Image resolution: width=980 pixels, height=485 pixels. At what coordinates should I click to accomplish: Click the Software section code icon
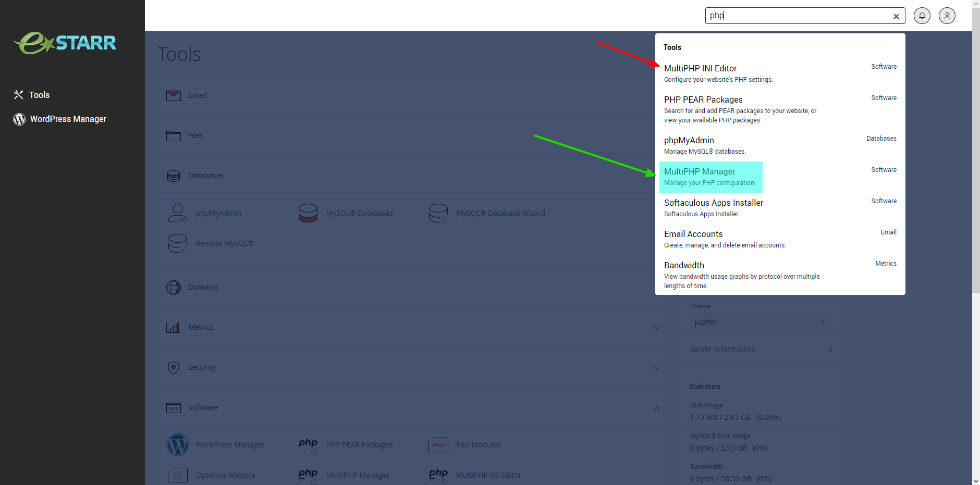click(x=174, y=408)
